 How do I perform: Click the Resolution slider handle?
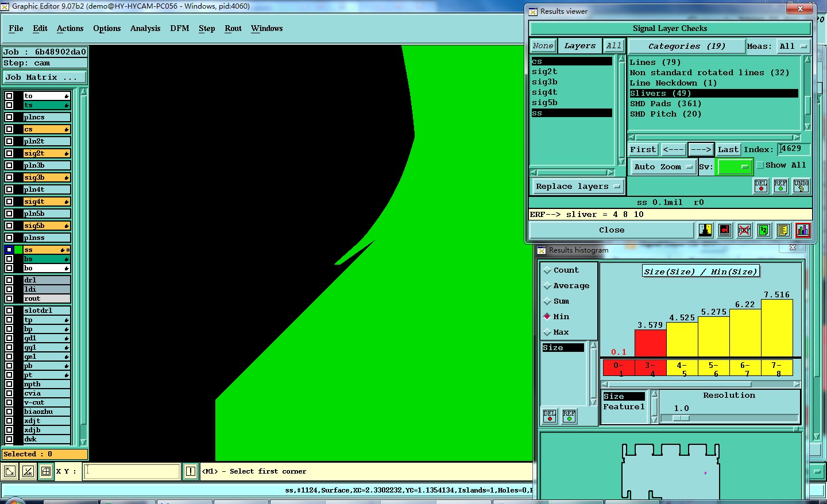coord(681,418)
